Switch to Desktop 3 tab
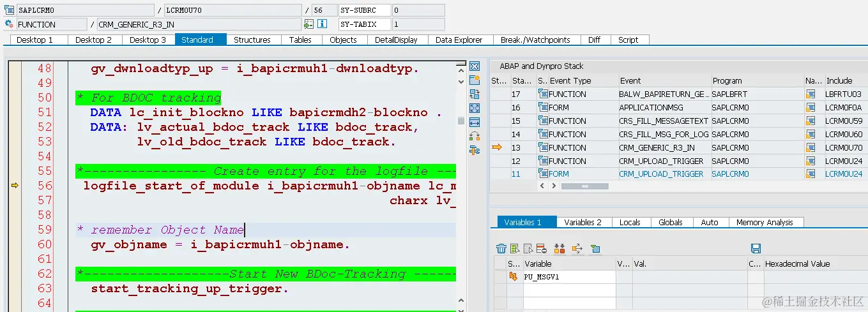868x312 pixels. coord(148,40)
